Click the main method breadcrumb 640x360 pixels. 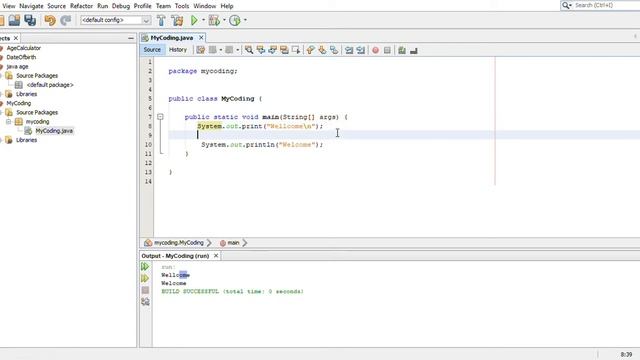click(x=233, y=243)
